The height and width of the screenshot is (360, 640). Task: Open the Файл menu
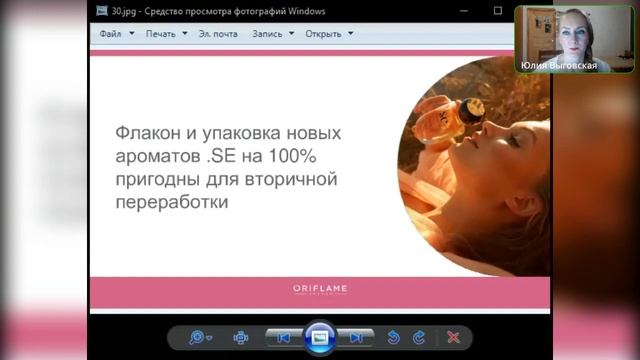pyautogui.click(x=110, y=34)
